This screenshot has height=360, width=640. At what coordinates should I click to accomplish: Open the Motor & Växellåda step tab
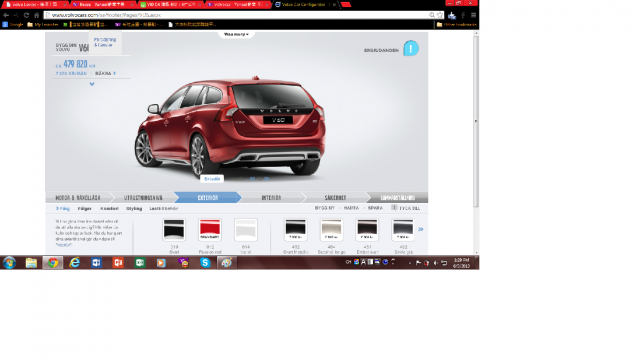78,198
